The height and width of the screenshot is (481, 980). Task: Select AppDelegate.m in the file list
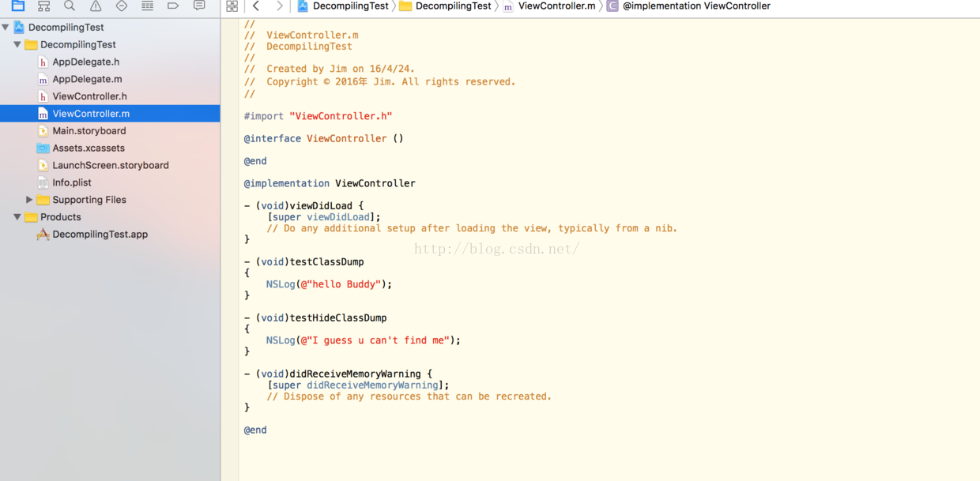pos(87,79)
